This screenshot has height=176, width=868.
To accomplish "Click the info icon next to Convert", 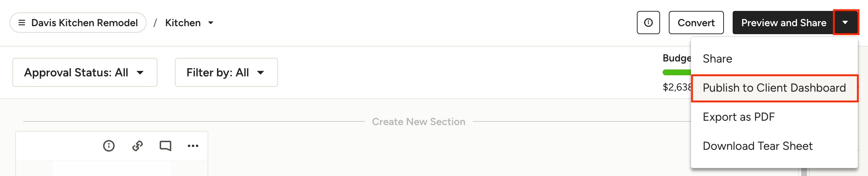I will pos(648,23).
